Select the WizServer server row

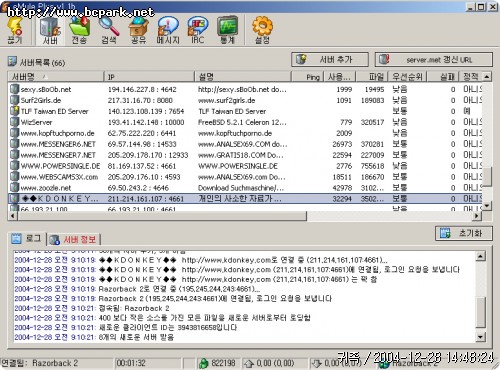245,122
